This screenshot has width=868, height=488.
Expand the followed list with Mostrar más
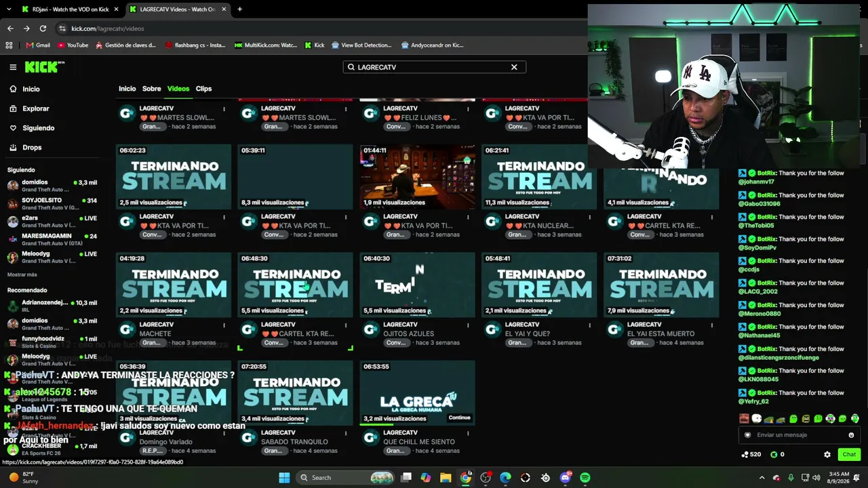[22, 274]
